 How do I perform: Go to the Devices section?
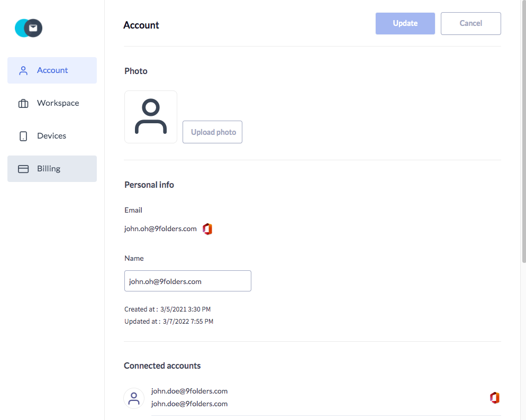52,136
